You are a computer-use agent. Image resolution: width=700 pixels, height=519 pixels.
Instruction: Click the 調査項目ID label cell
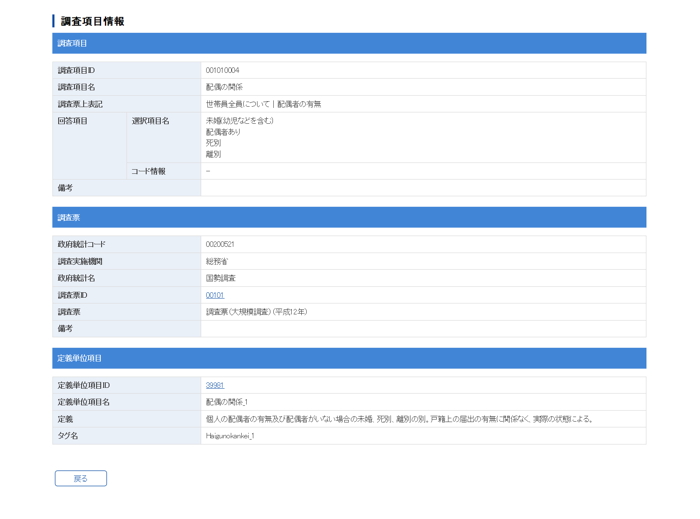point(127,70)
